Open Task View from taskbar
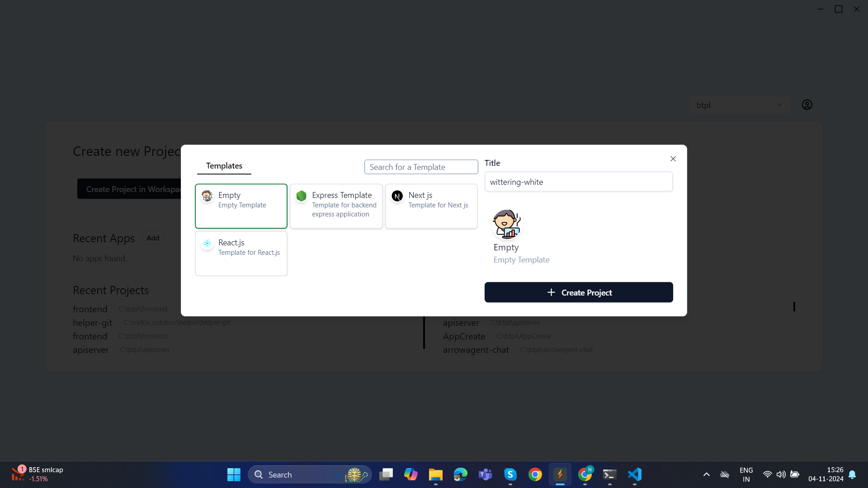The width and height of the screenshot is (868, 488). [386, 474]
